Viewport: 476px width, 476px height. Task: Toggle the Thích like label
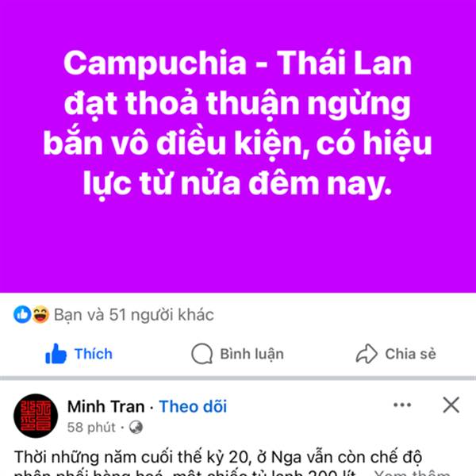[x=94, y=354]
